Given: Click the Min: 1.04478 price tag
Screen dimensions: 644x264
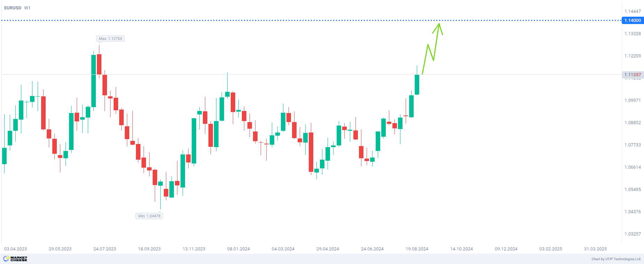Looking at the screenshot, I should point(149,216).
